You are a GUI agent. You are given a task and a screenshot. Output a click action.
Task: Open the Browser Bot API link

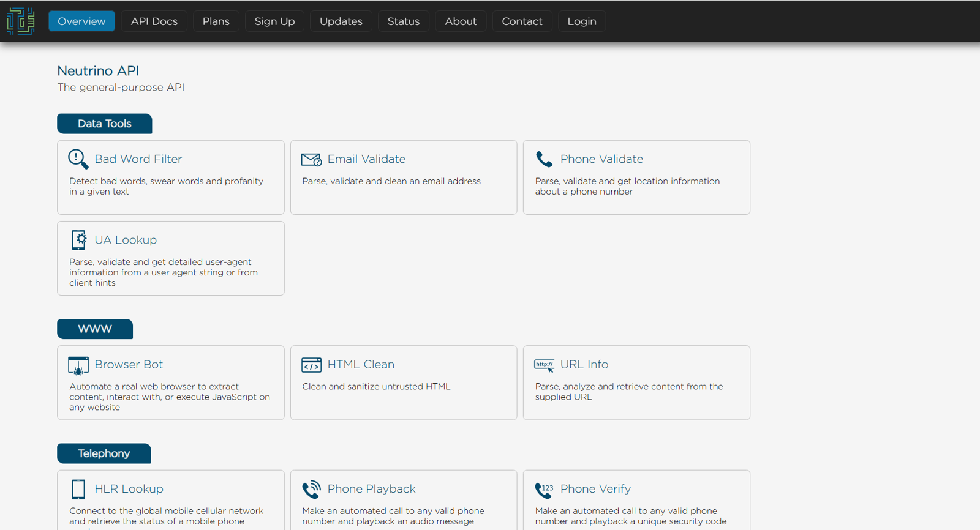point(129,364)
